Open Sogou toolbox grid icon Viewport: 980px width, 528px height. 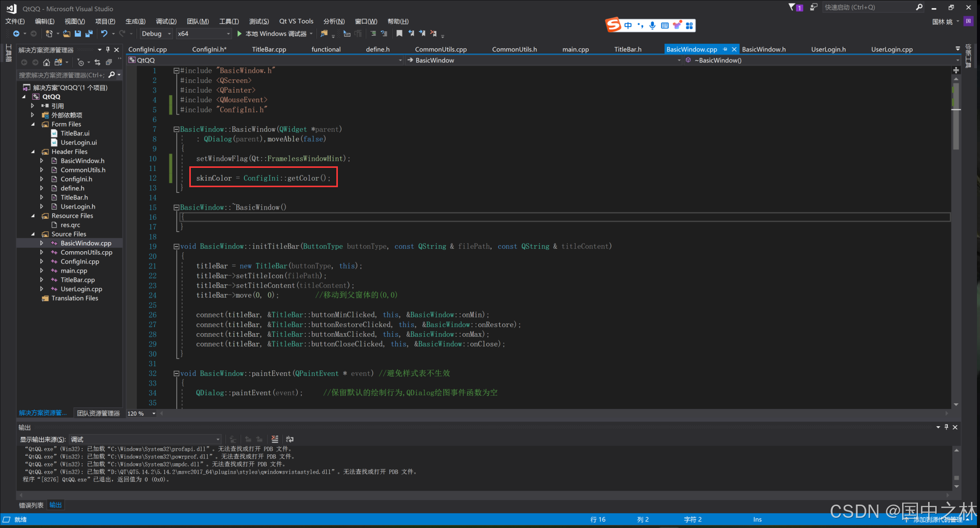coord(689,25)
